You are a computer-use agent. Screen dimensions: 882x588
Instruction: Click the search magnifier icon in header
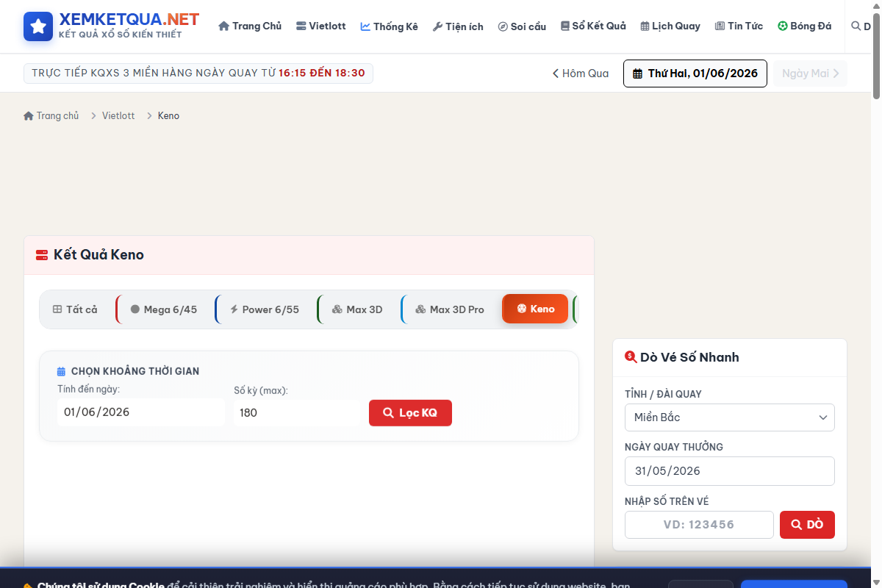856,26
